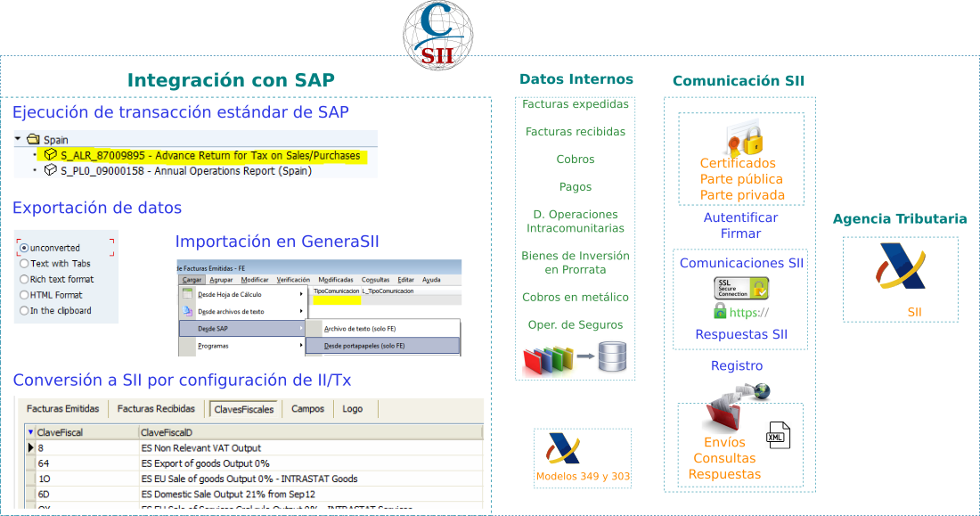The width and height of the screenshot is (980, 516).
Task: Open the Editar menu
Action: tap(406, 280)
